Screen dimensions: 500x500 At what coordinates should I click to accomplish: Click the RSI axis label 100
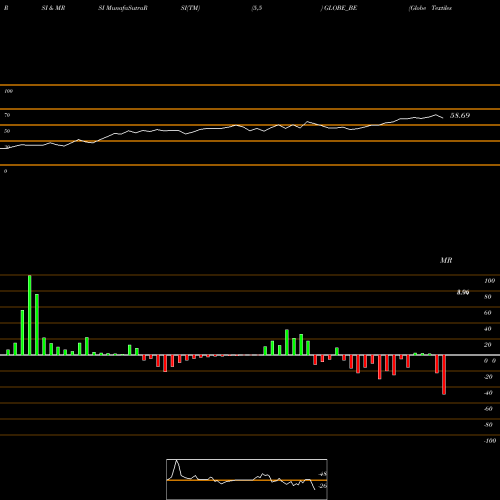[x=8, y=91]
